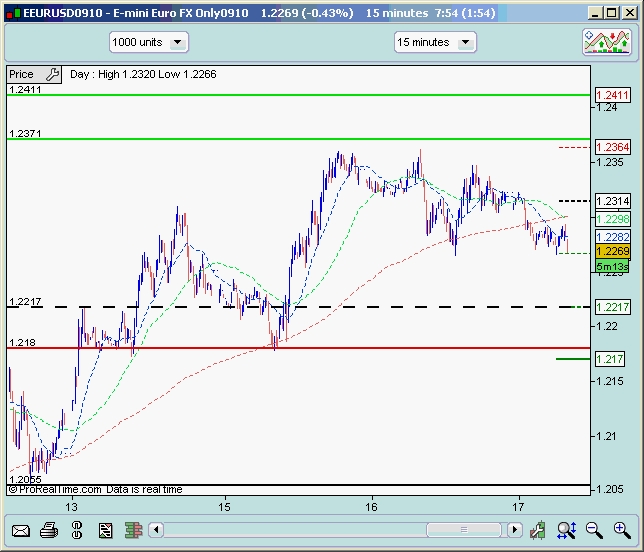Expand the 15 minutes timeframe dropdown
Image resolution: width=644 pixels, height=552 pixels.
(x=435, y=43)
